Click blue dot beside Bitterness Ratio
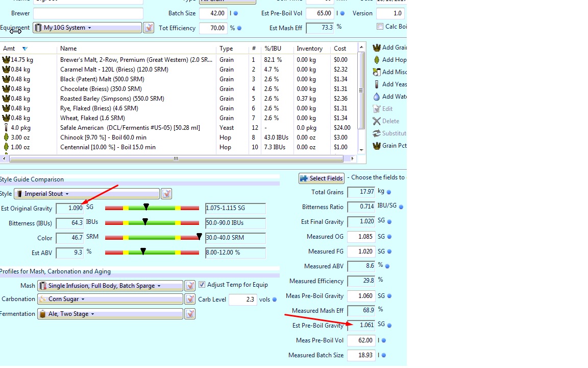Viewport: 588px width, 368px height. (x=401, y=207)
